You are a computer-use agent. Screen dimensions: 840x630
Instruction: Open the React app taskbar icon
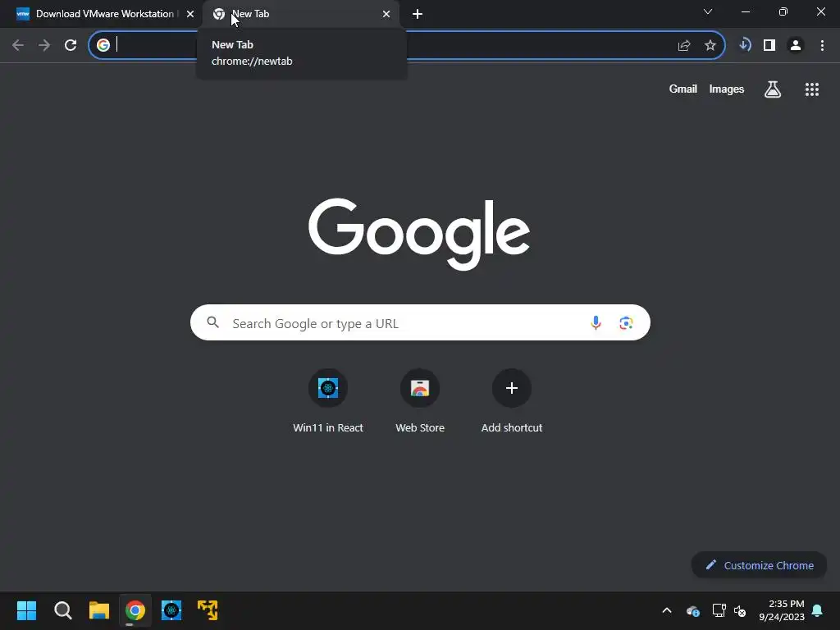171,610
